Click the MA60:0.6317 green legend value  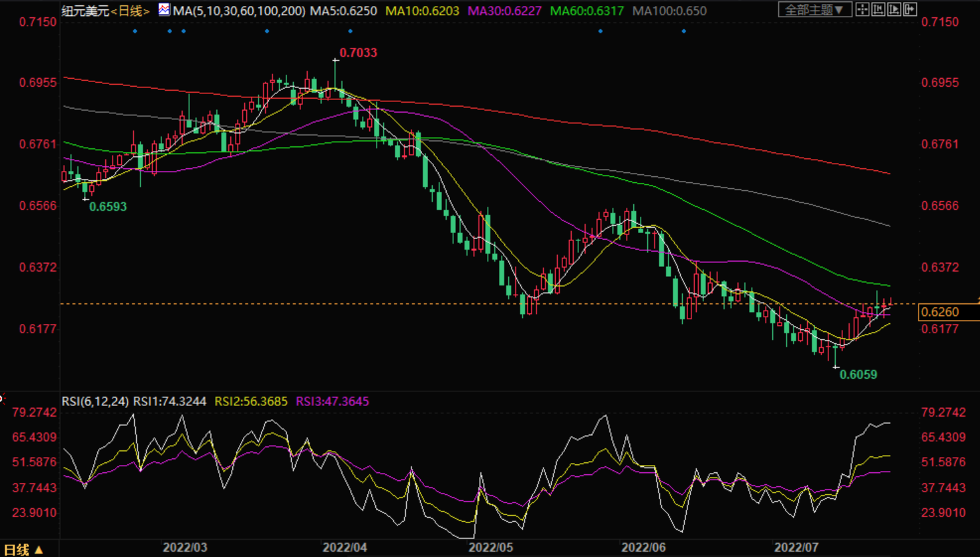(x=586, y=11)
